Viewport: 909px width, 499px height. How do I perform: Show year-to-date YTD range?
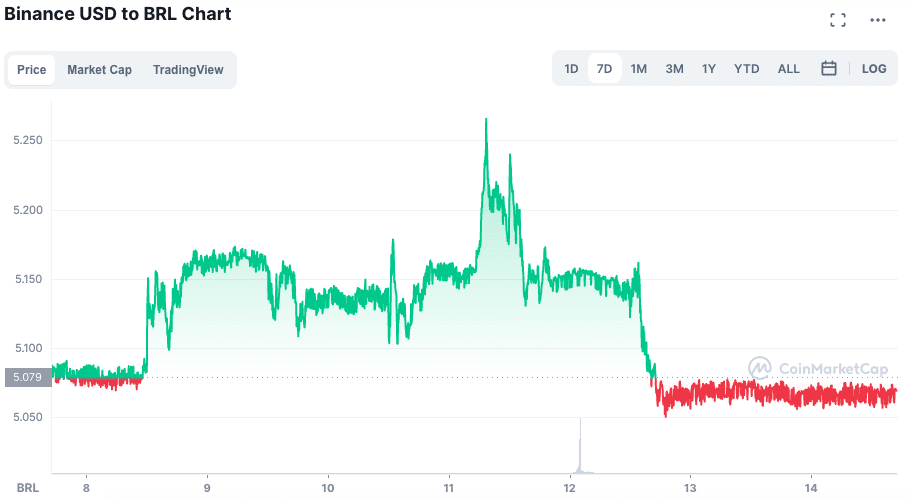pos(746,69)
